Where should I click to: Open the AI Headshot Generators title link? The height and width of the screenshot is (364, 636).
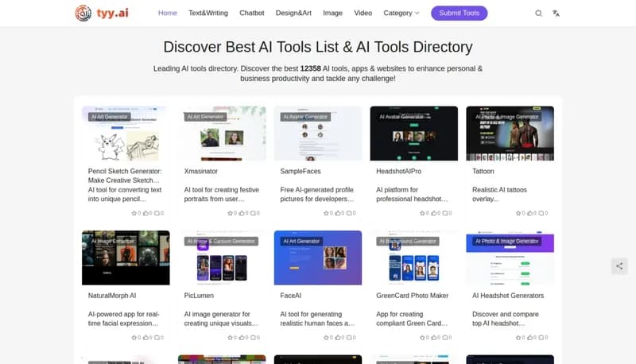coord(508,296)
